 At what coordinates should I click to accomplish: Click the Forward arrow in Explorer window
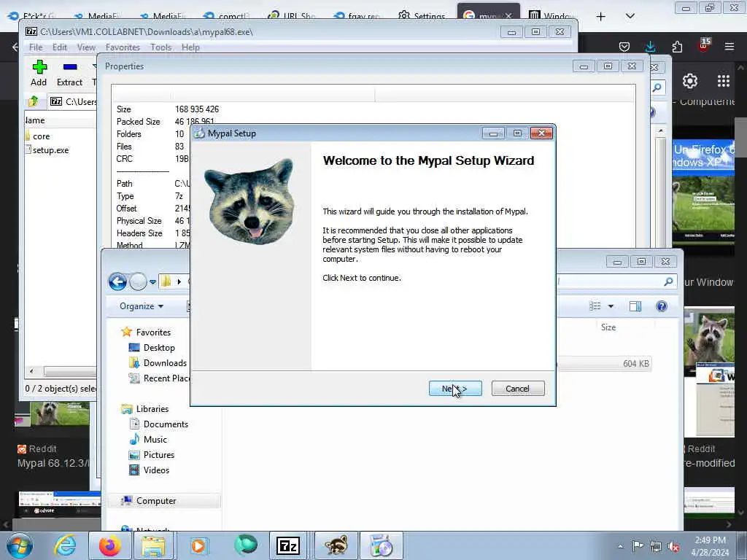[138, 281]
